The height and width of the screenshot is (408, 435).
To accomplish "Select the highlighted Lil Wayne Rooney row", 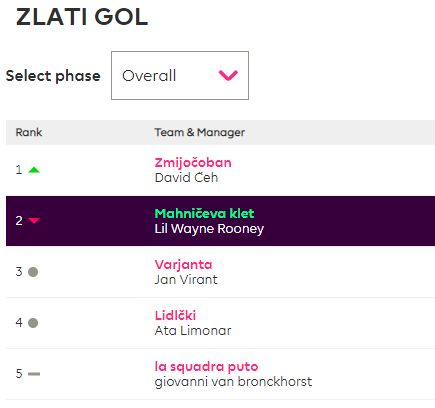I will coord(220,221).
